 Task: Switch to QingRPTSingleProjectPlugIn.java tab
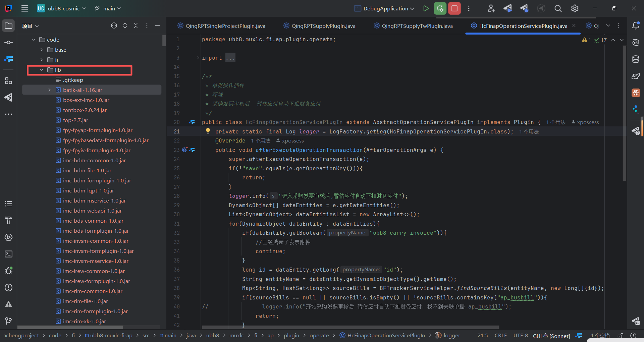click(x=221, y=26)
